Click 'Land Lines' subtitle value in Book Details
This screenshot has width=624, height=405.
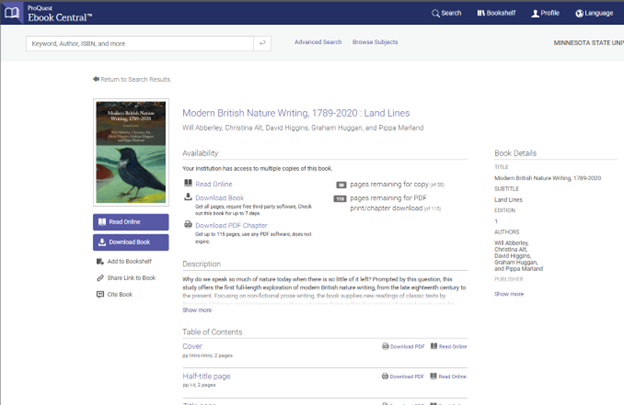point(508,200)
